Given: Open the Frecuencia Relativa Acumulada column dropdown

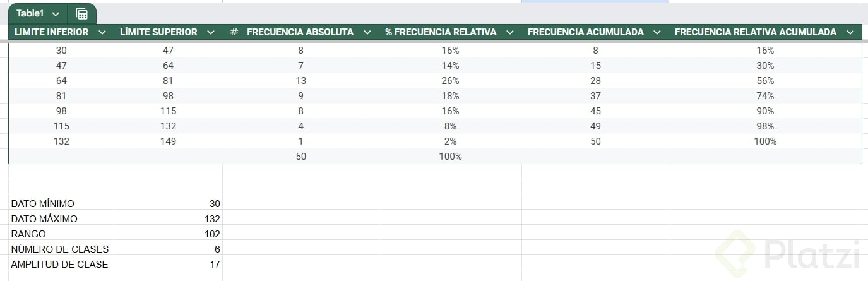Looking at the screenshot, I should click(x=850, y=32).
